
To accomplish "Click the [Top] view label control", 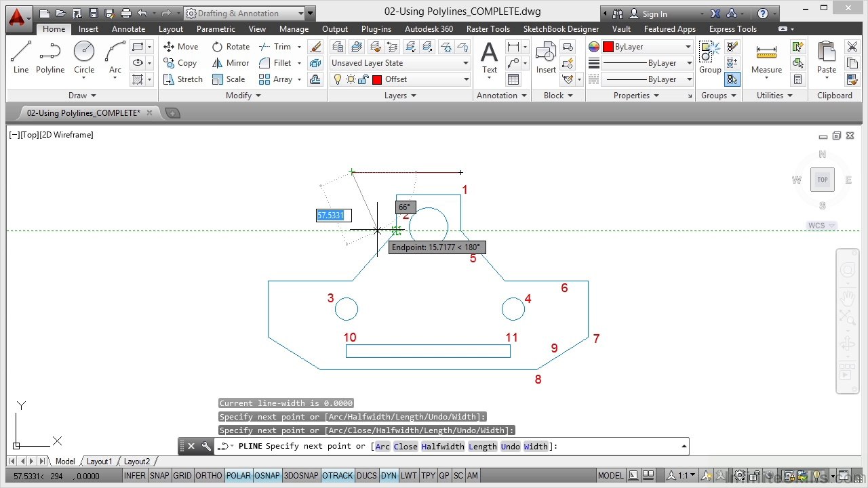I will click(x=28, y=135).
